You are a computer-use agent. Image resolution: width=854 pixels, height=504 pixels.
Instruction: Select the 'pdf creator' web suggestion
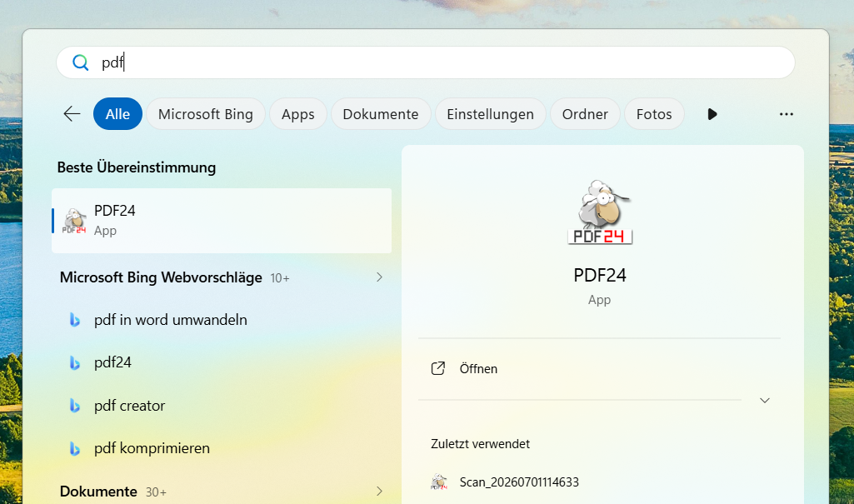tap(130, 406)
